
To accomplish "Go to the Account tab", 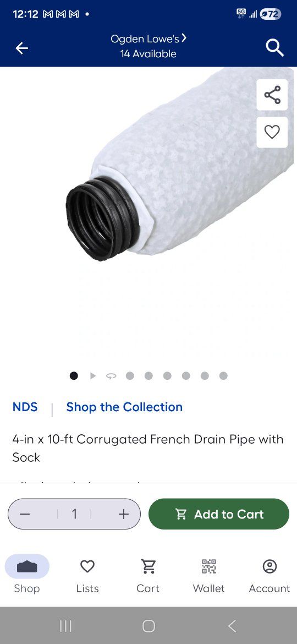I will click(x=269, y=576).
